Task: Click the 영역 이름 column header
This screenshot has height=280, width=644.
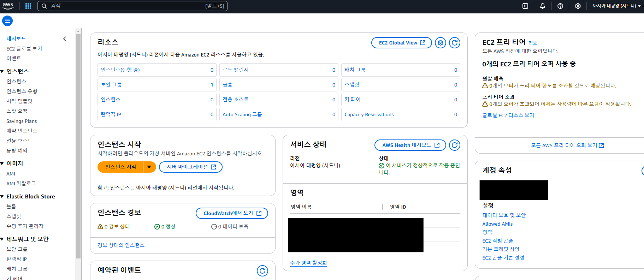Action: (x=301, y=207)
